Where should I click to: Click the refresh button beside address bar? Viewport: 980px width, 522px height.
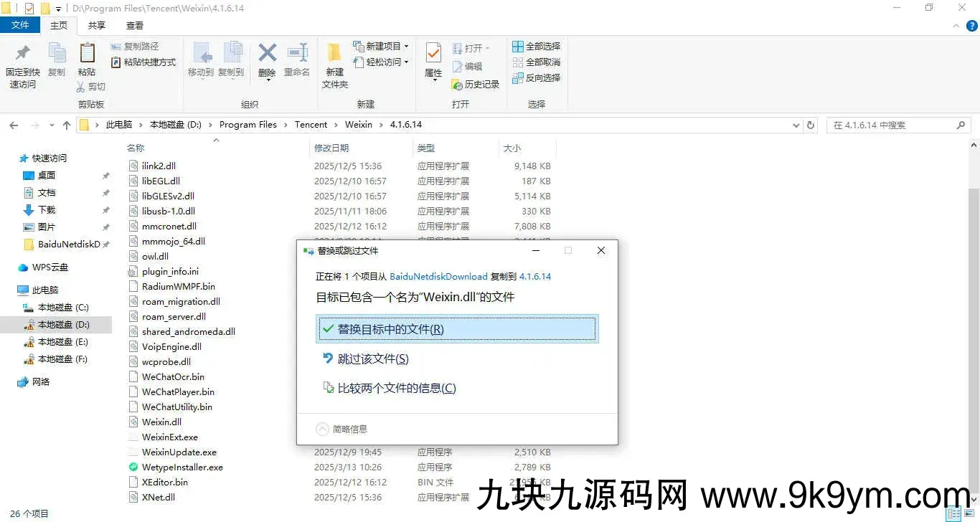811,125
